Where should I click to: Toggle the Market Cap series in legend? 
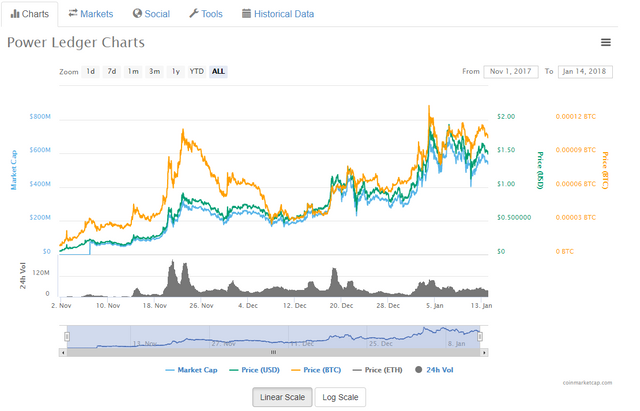point(191,370)
